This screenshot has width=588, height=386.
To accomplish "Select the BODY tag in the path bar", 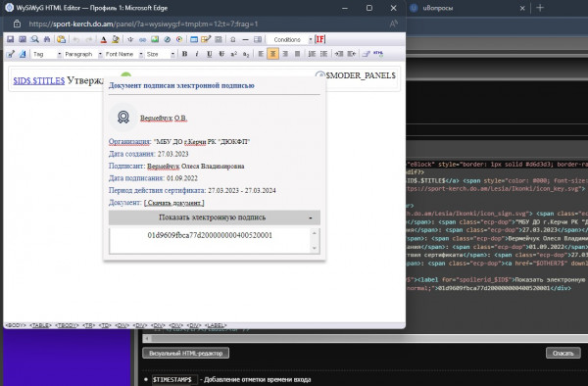I will (16, 325).
